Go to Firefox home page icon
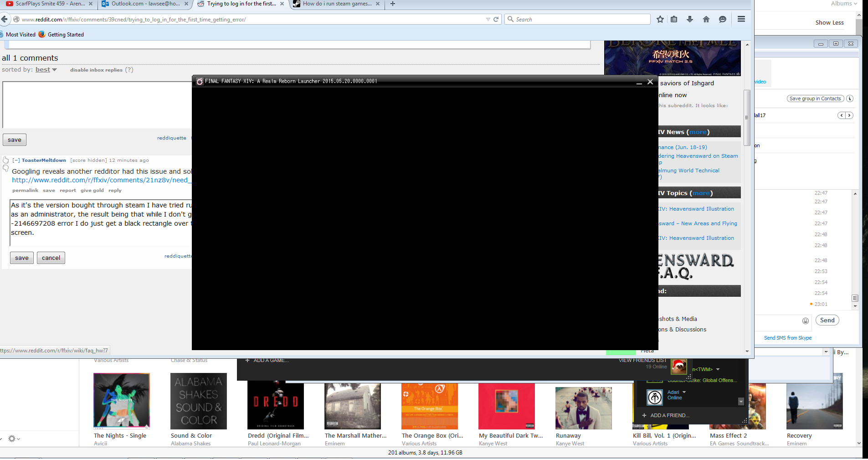Image resolution: width=868 pixels, height=460 pixels. [706, 19]
